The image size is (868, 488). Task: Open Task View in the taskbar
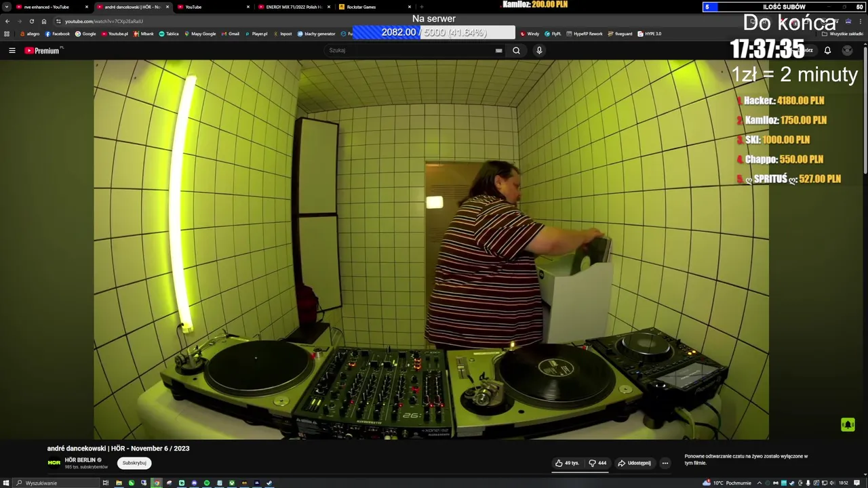106,483
